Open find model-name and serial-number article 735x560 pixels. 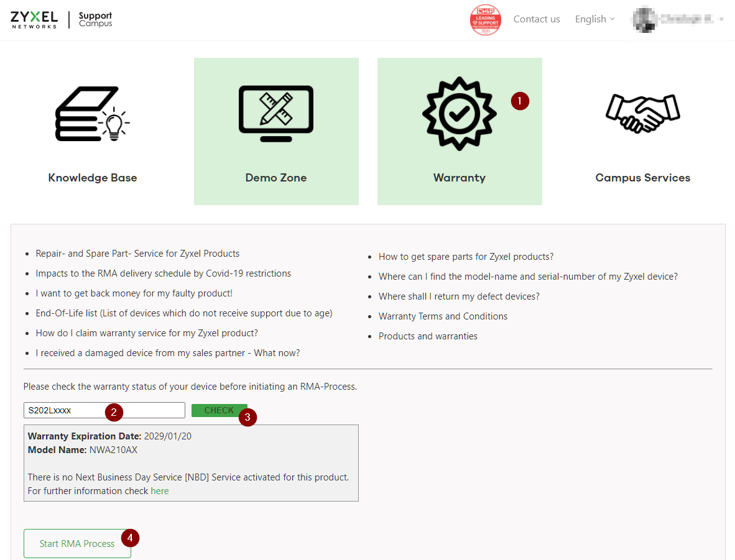pos(529,277)
